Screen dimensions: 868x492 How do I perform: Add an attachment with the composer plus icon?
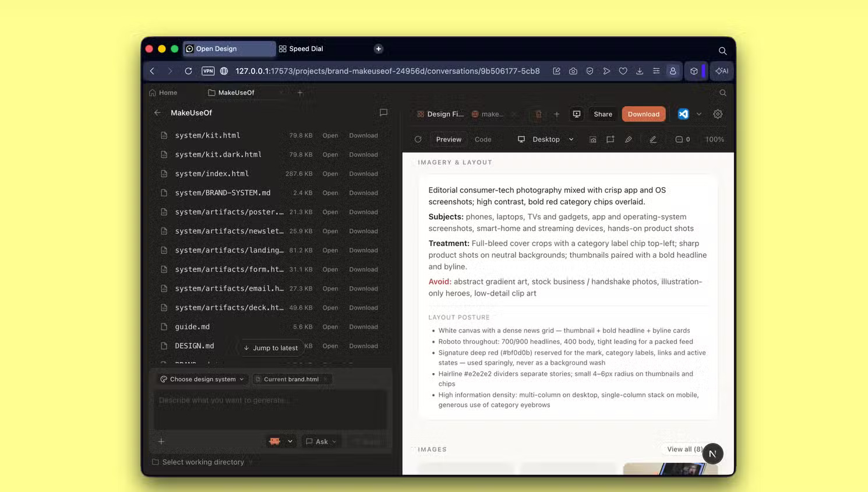click(x=161, y=442)
